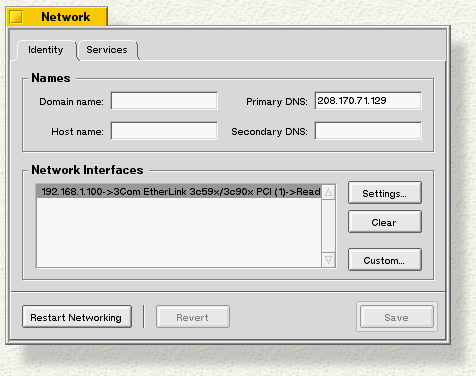The width and height of the screenshot is (476, 376).
Task: Click the Save button
Action: pyautogui.click(x=397, y=317)
